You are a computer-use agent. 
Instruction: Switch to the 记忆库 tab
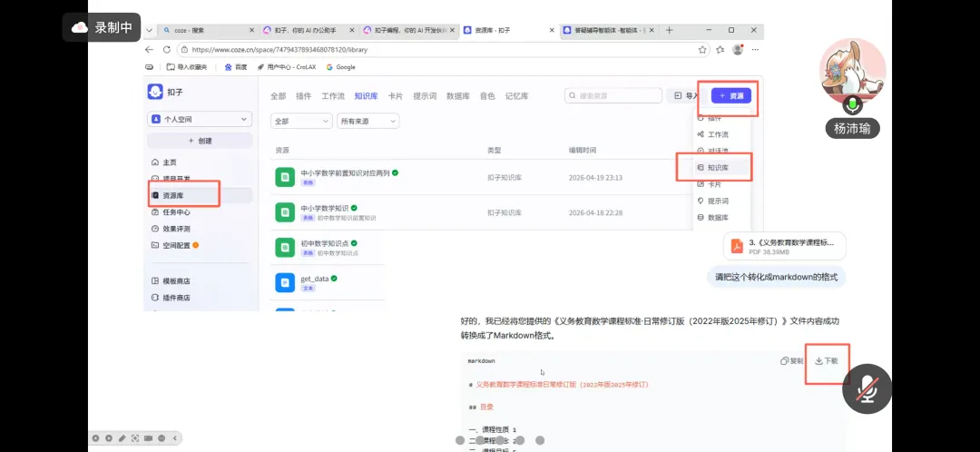click(517, 96)
